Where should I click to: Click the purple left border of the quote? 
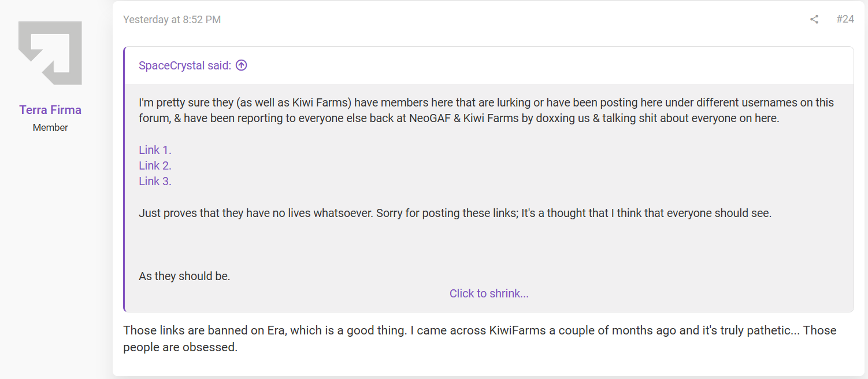click(x=124, y=179)
